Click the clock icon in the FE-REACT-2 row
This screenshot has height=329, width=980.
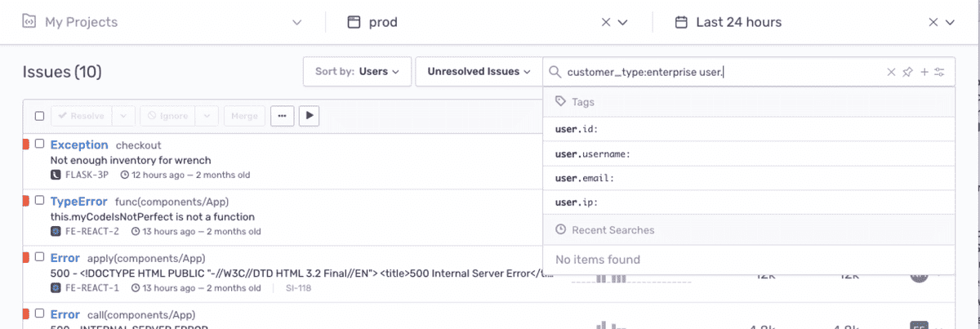134,231
